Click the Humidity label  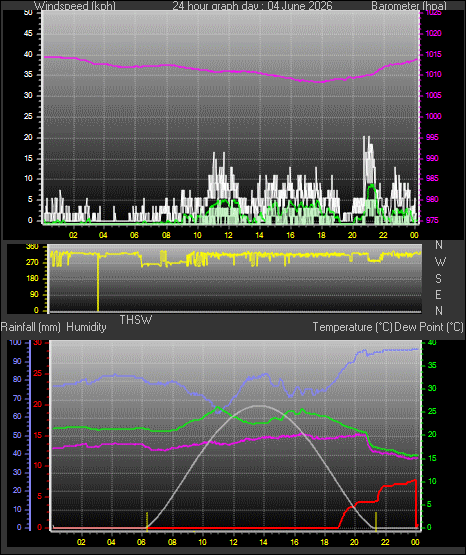(x=86, y=327)
